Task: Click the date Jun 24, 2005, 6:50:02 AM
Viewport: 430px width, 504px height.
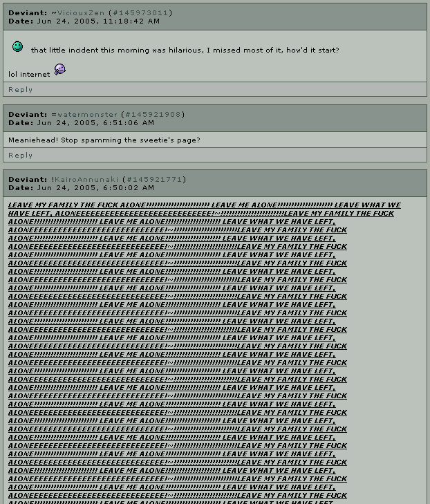Action: (95, 188)
